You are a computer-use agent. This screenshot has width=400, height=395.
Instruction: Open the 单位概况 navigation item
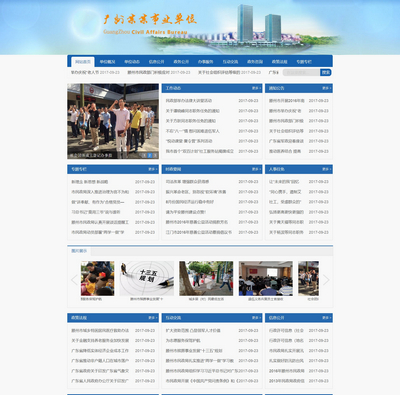(107, 62)
